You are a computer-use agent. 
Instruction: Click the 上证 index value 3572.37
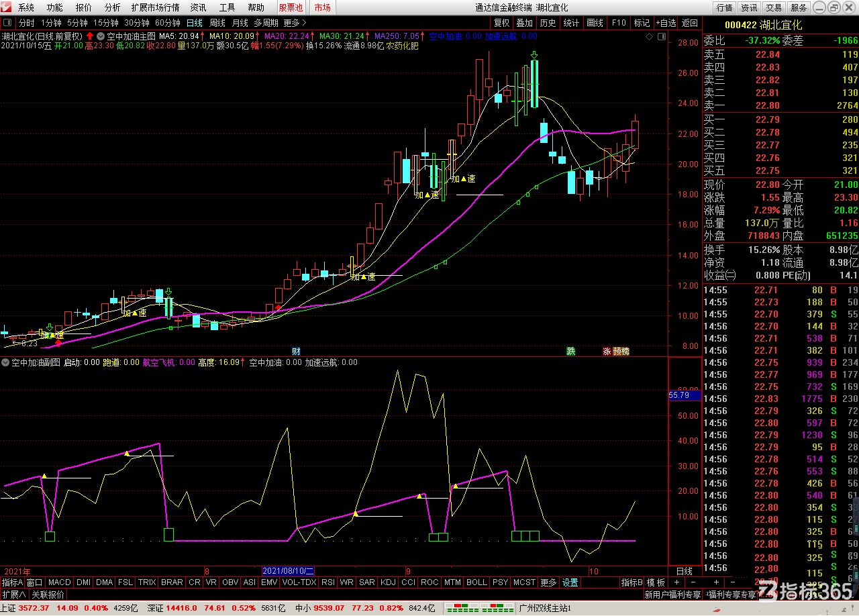click(x=32, y=608)
